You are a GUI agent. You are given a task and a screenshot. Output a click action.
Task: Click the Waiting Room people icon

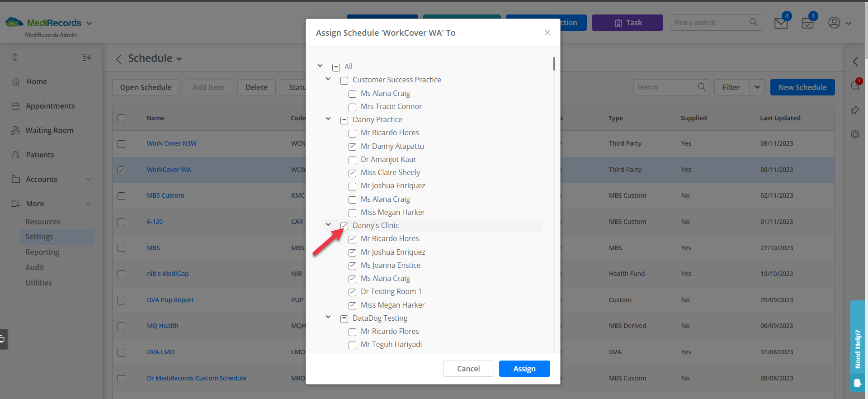[16, 130]
